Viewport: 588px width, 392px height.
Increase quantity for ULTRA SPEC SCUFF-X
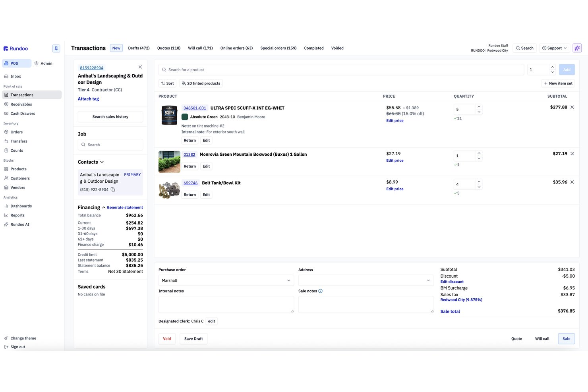pos(479,106)
